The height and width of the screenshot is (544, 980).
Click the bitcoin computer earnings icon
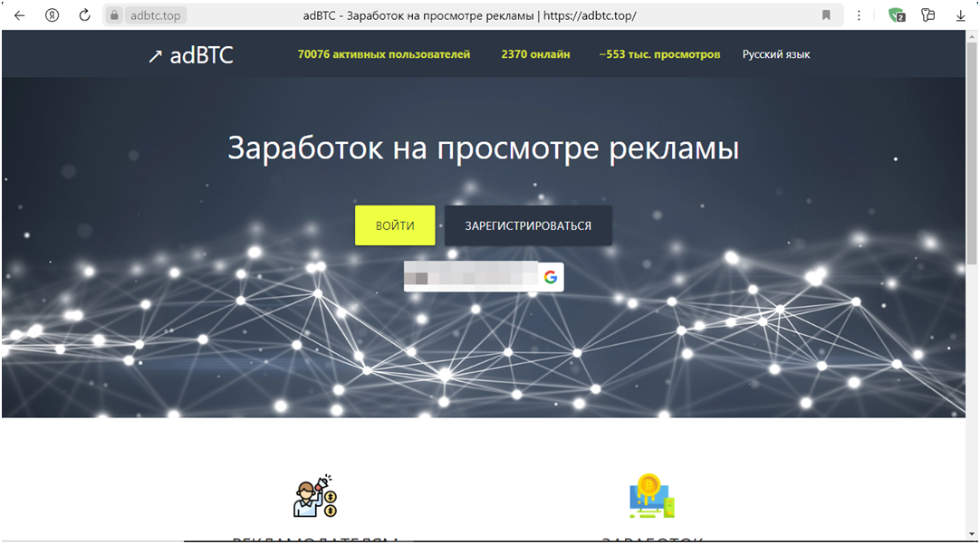pyautogui.click(x=652, y=495)
